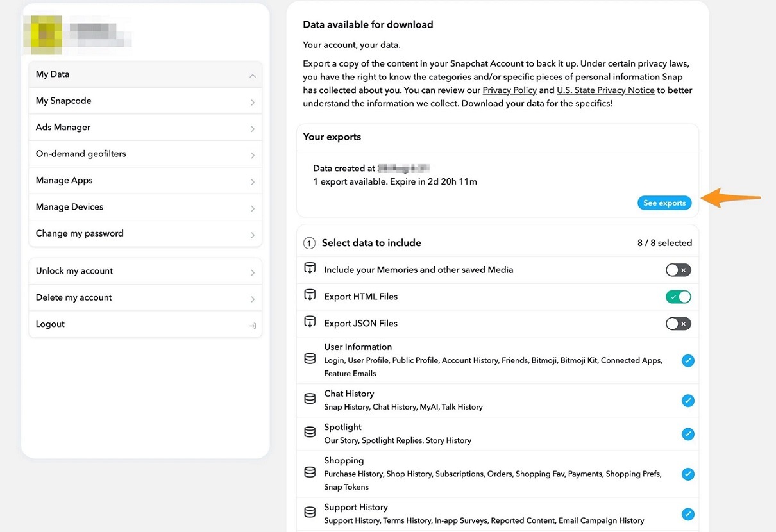Enable the Export JSON Files toggle
776x532 pixels.
(x=678, y=324)
